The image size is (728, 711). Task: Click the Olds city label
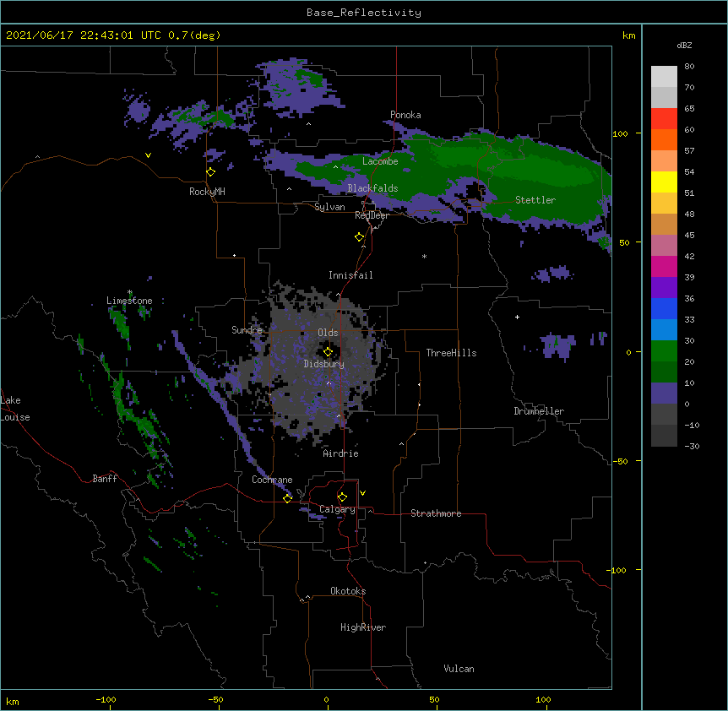pyautogui.click(x=328, y=333)
